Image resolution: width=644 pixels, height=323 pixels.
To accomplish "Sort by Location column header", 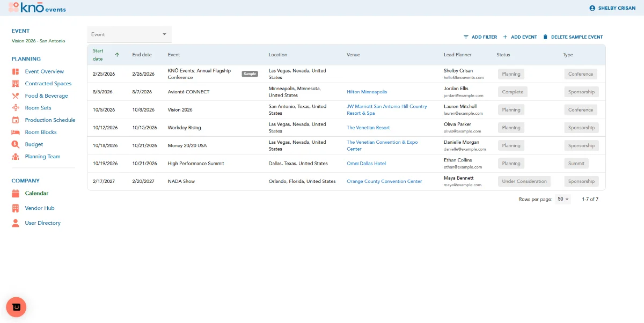I will pyautogui.click(x=278, y=55).
